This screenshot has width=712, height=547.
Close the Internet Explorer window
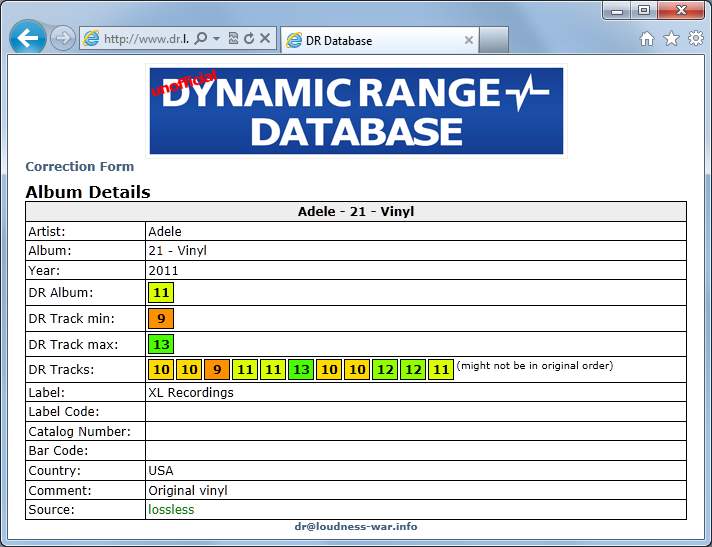click(x=681, y=10)
